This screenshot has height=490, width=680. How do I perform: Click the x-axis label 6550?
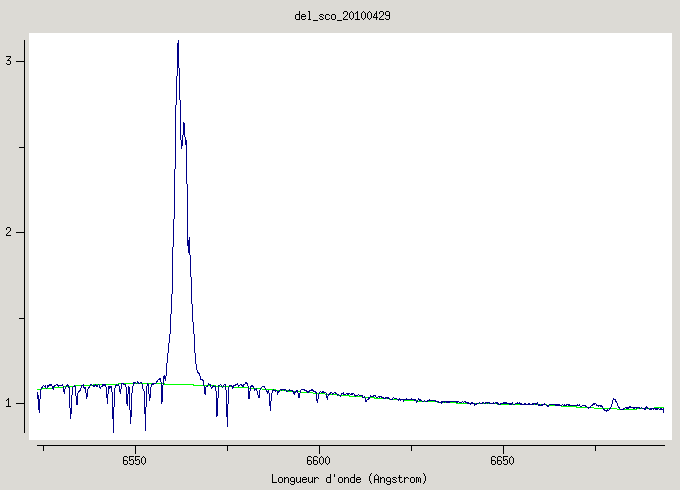[134, 461]
